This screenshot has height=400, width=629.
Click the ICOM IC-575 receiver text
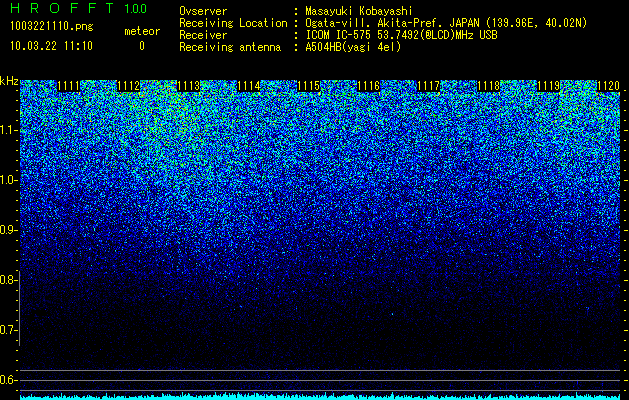pyautogui.click(x=402, y=35)
